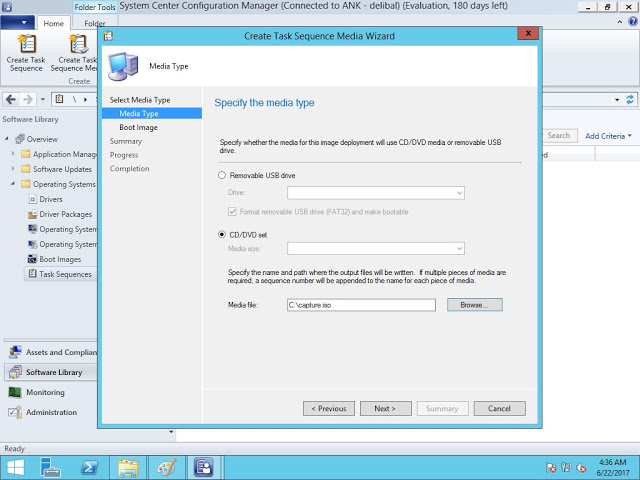Viewport: 640px width, 480px height.
Task: Launch PowerShell from the taskbar
Action: tap(89, 467)
